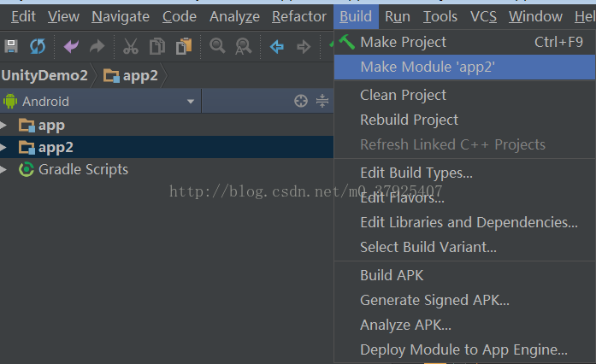This screenshot has height=364, width=596.
Task: Open the Code menu
Action: (x=180, y=17)
